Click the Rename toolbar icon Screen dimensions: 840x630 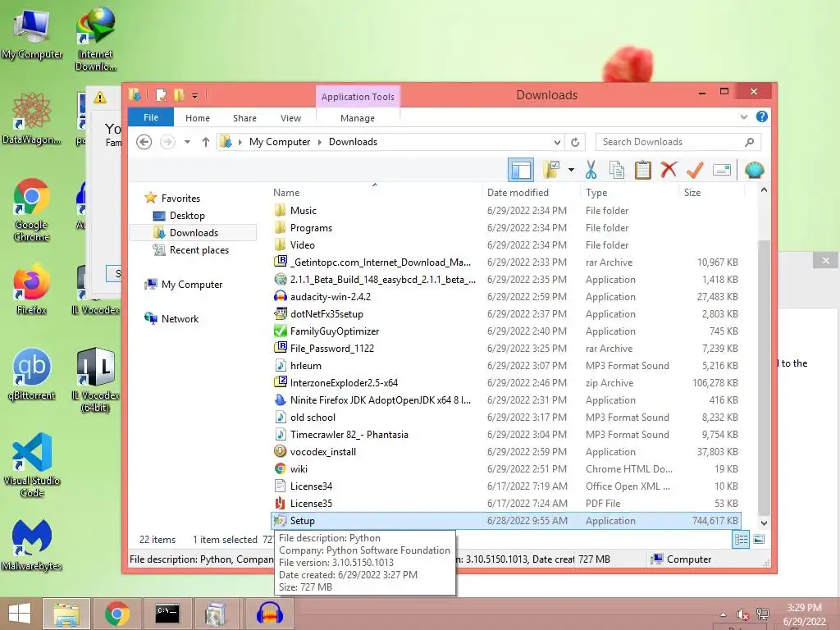(x=722, y=170)
